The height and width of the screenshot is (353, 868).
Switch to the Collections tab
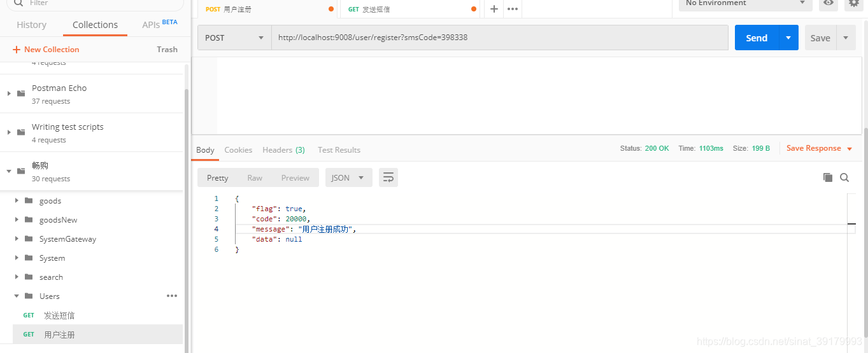click(95, 25)
